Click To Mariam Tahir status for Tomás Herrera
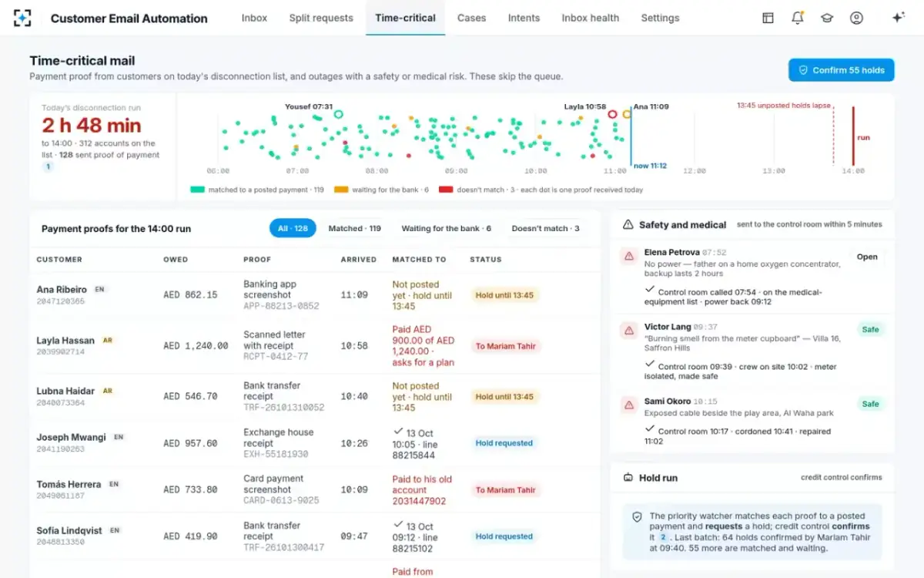Image resolution: width=924 pixels, height=578 pixels. coord(505,490)
